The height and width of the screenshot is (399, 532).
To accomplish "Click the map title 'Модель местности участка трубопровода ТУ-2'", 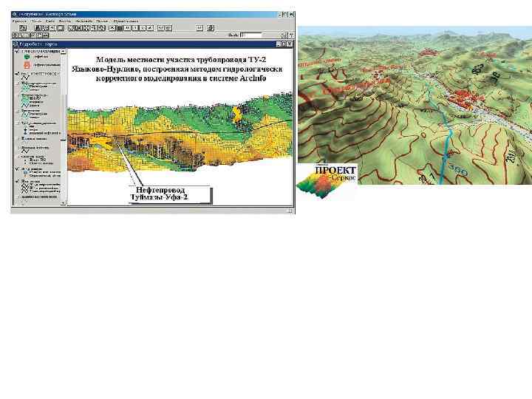I will coord(181,60).
